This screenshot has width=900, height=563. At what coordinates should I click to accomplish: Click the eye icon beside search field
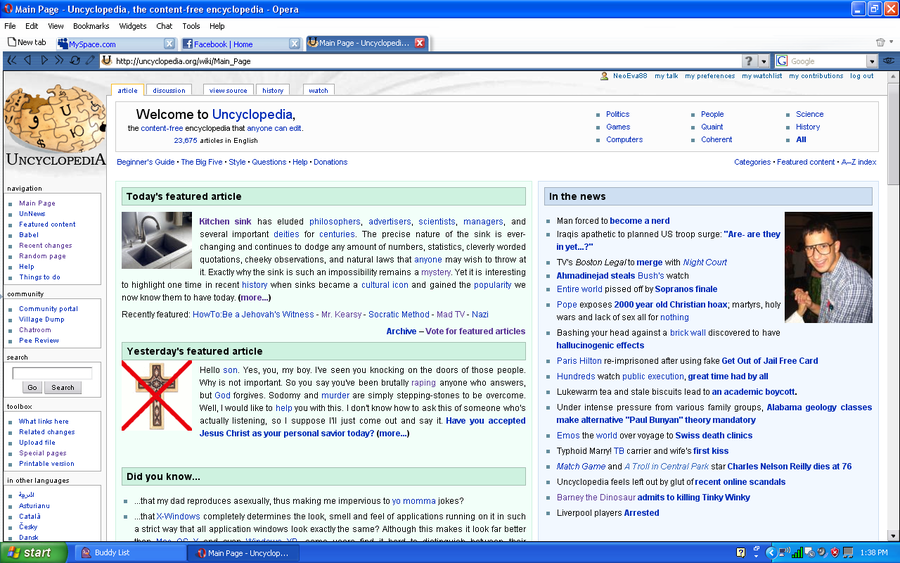tap(889, 61)
